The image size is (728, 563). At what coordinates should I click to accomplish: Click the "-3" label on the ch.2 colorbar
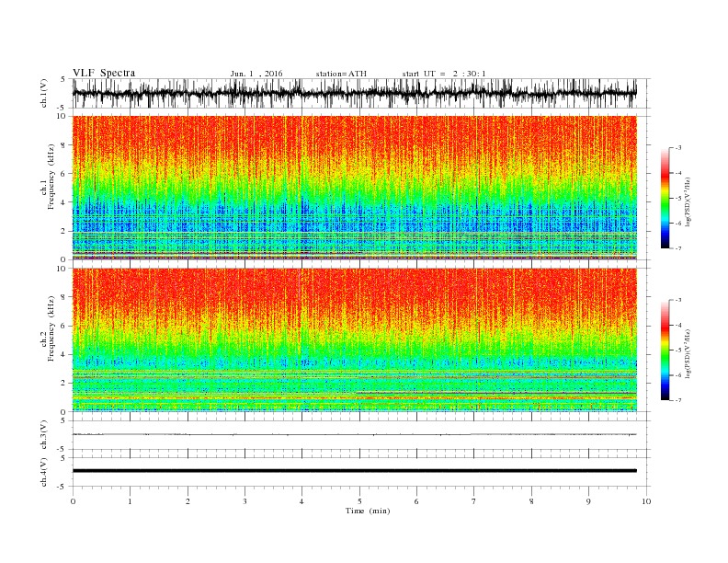pyautogui.click(x=677, y=300)
